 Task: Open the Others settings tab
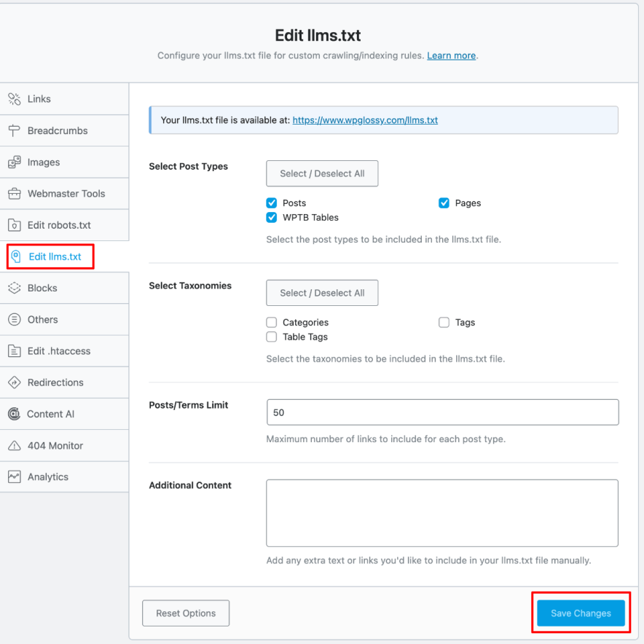42,320
